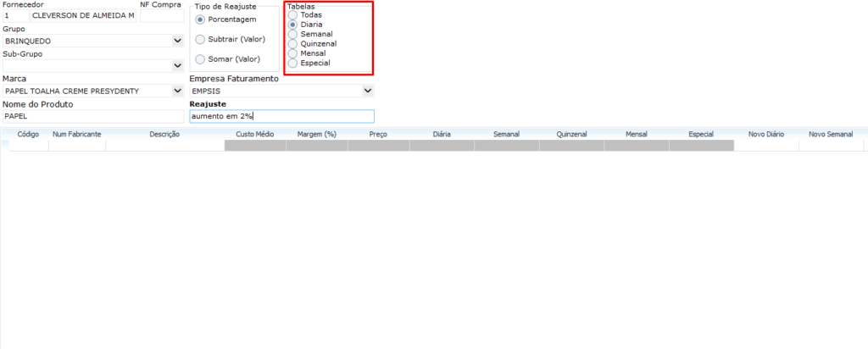Select the Mensal radio button in Tabelas

(293, 53)
